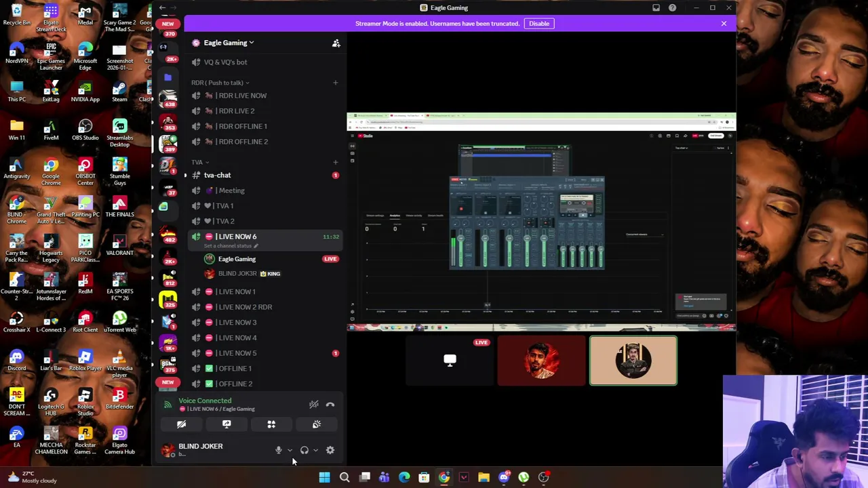
Task: Join the TVA 2 voice channel
Action: 265,221
